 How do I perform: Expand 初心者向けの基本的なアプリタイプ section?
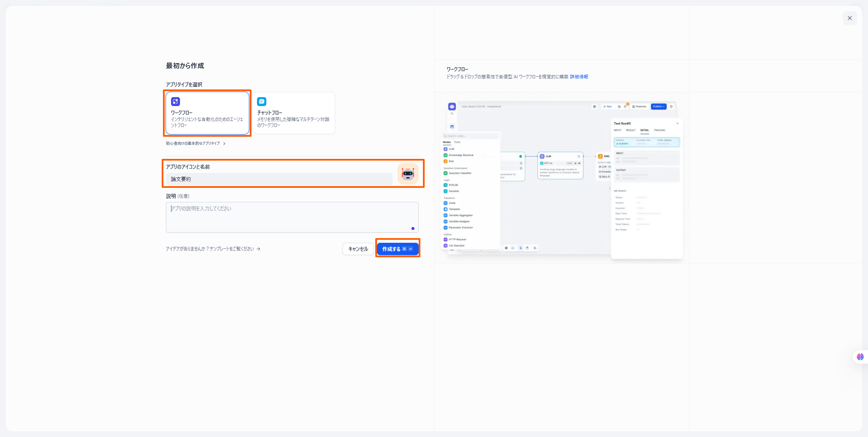[195, 144]
